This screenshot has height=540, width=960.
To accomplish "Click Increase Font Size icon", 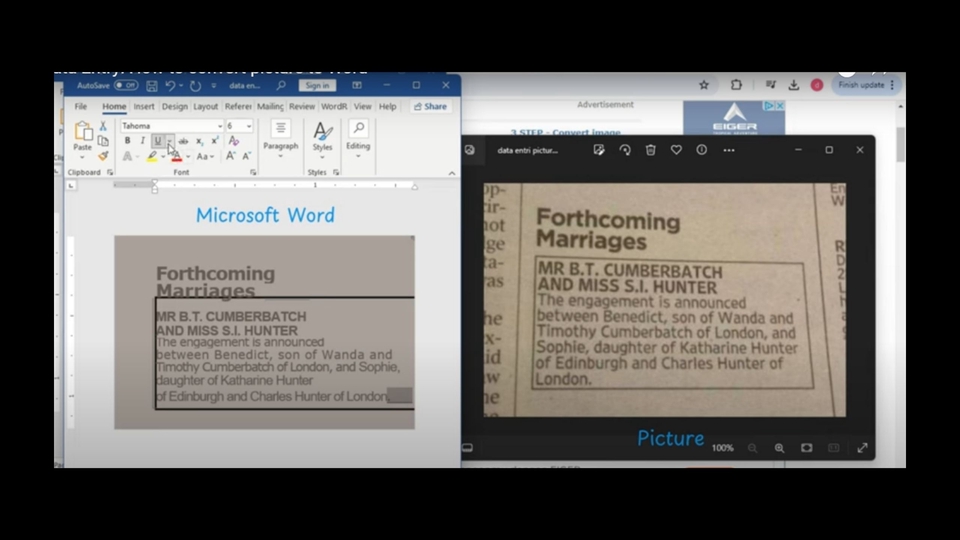I will pyautogui.click(x=230, y=157).
